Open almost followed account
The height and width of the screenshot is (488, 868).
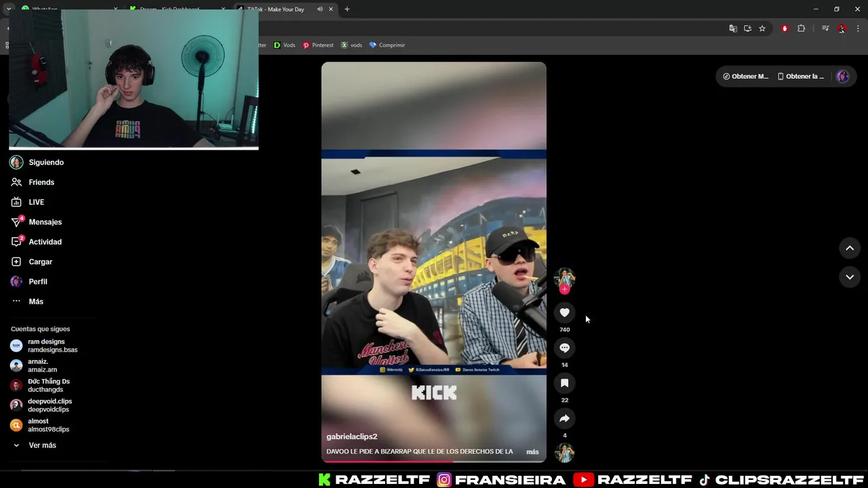(x=48, y=425)
